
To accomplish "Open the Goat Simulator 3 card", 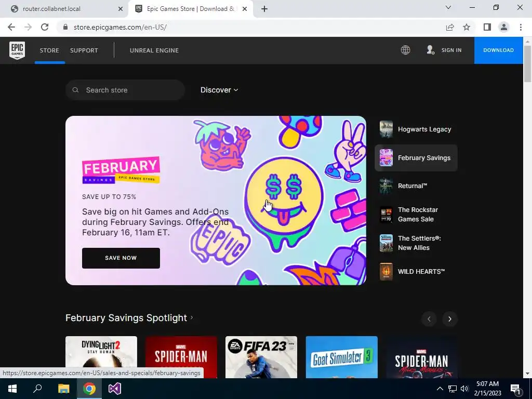I will click(341, 357).
